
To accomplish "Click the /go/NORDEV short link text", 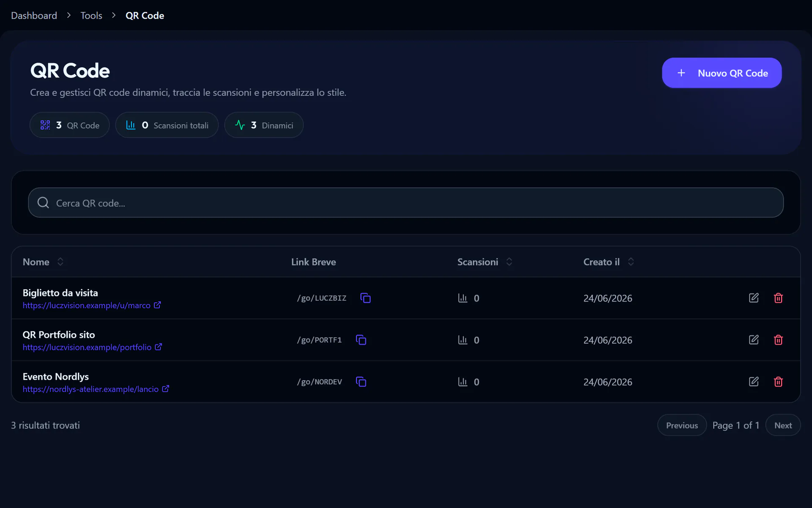I will [x=319, y=382].
